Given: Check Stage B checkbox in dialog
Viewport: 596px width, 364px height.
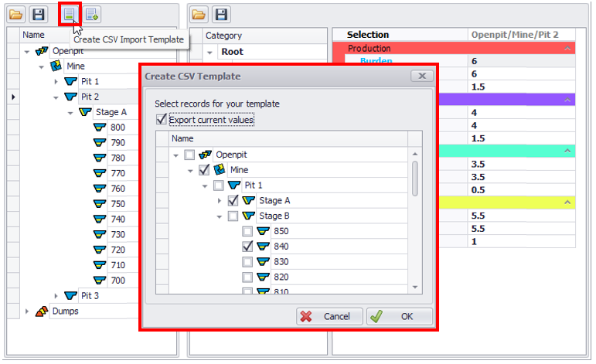Looking at the screenshot, I should [233, 216].
